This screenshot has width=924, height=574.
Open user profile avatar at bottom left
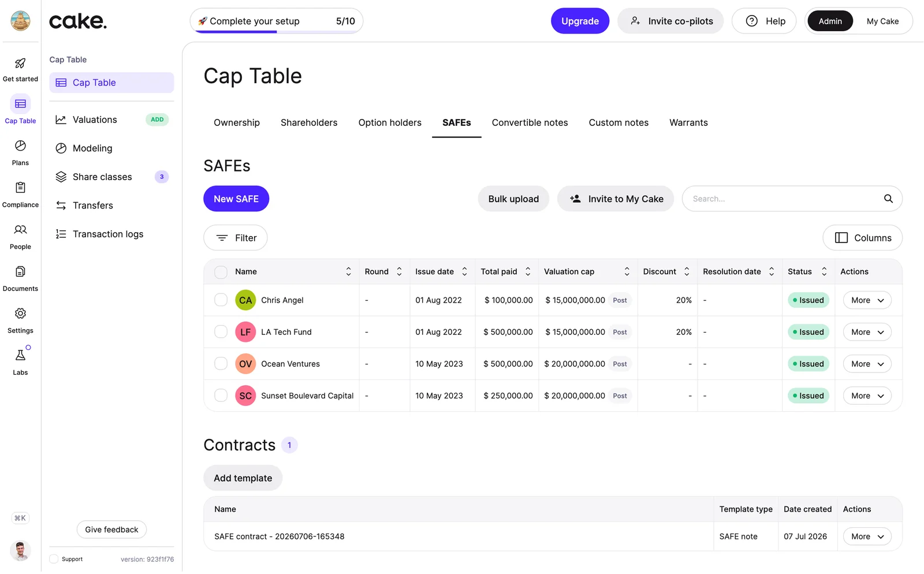pyautogui.click(x=20, y=551)
